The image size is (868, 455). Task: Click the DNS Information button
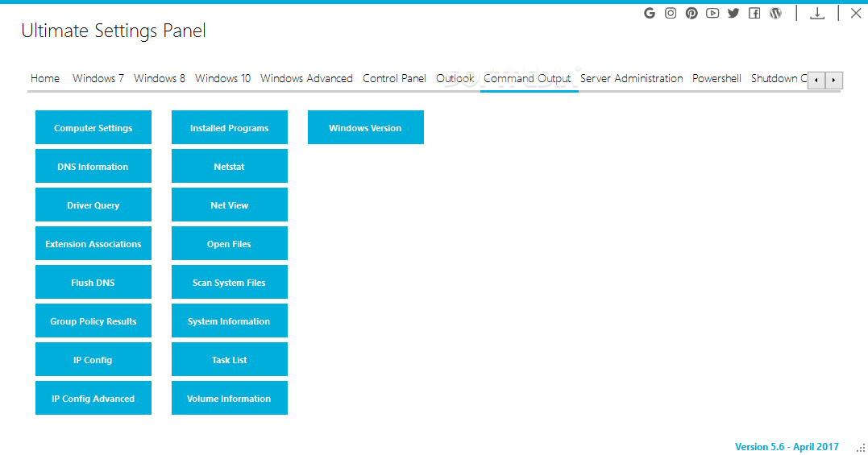[93, 166]
